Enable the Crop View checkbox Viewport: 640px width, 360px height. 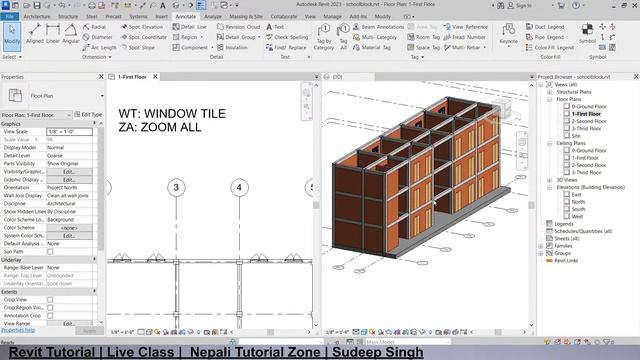pos(50,300)
